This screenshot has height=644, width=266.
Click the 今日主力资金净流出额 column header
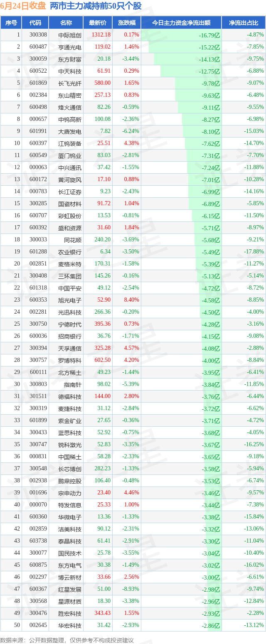(x=181, y=23)
